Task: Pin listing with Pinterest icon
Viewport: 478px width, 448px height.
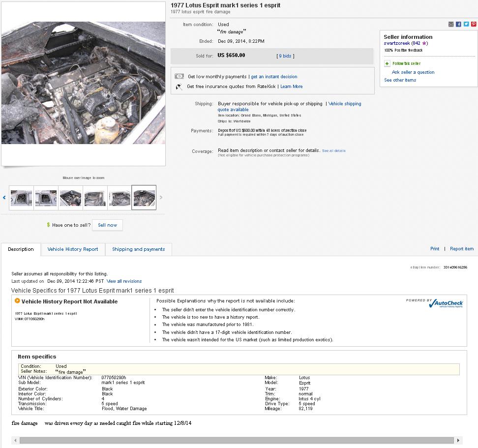Action: [474, 24]
